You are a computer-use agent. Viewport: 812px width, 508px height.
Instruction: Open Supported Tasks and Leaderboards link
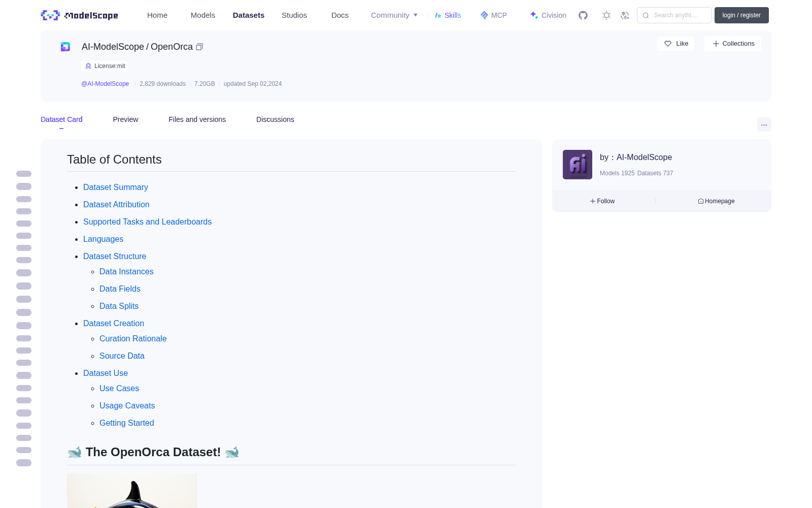(x=147, y=222)
